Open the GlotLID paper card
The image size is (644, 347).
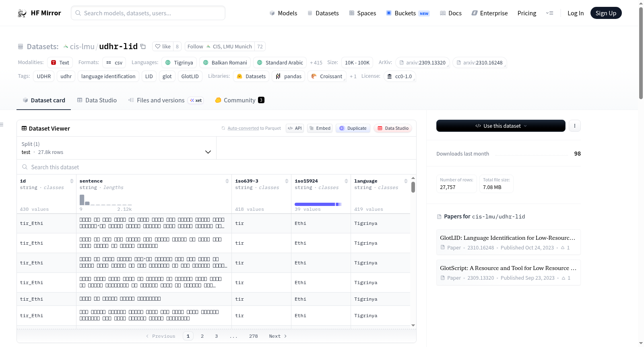[x=508, y=242]
